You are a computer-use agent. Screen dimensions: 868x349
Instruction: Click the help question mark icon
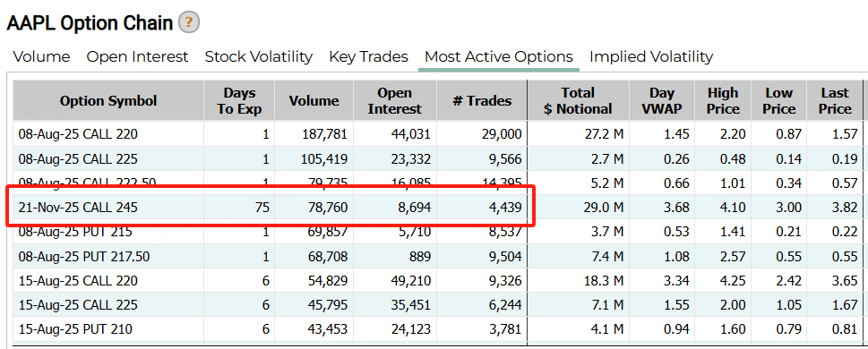click(189, 22)
